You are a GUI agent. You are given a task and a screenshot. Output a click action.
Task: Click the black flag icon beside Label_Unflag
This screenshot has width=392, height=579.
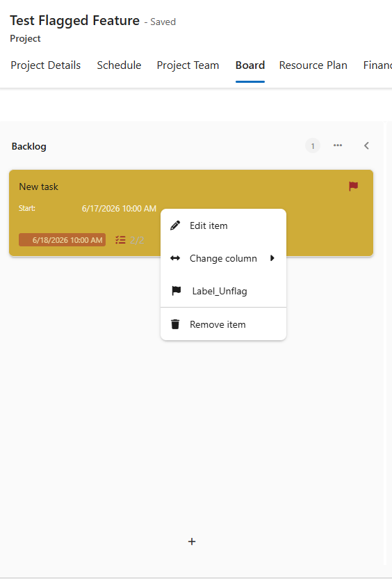point(177,291)
